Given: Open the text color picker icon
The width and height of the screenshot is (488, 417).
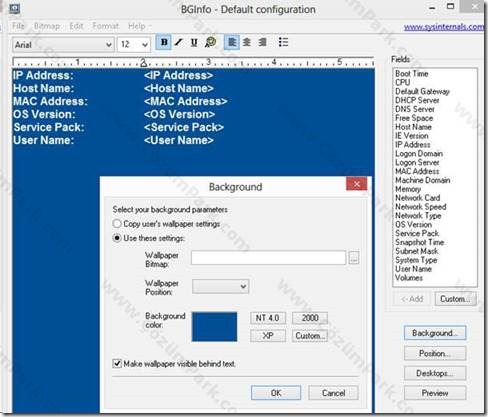Looking at the screenshot, I should (210, 42).
